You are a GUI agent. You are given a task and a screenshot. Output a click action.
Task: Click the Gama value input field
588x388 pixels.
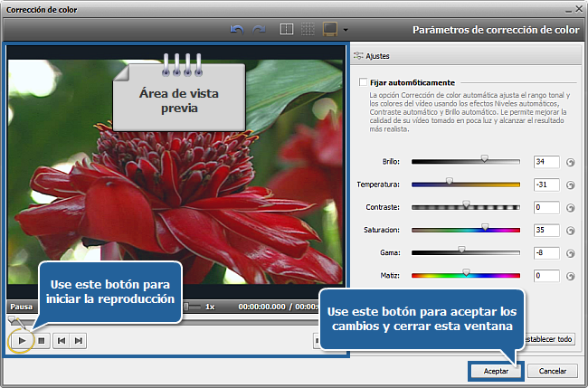click(545, 252)
